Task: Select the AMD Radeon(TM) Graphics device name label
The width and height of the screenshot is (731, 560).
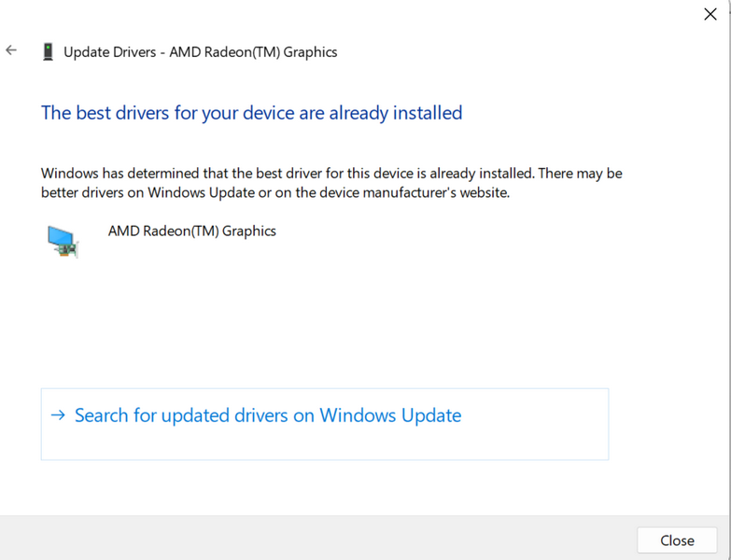Action: [x=191, y=231]
